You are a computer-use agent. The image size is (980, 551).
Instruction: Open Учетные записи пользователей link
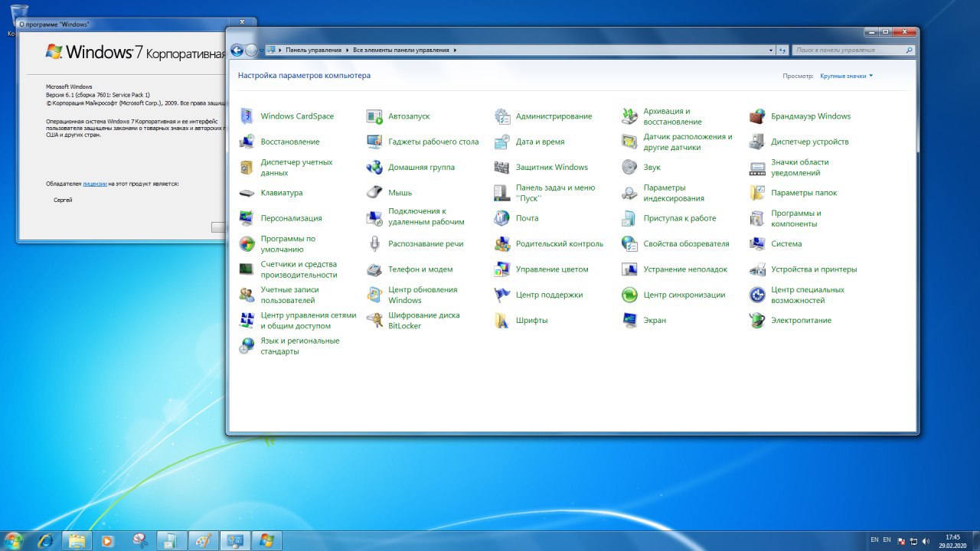pos(289,295)
